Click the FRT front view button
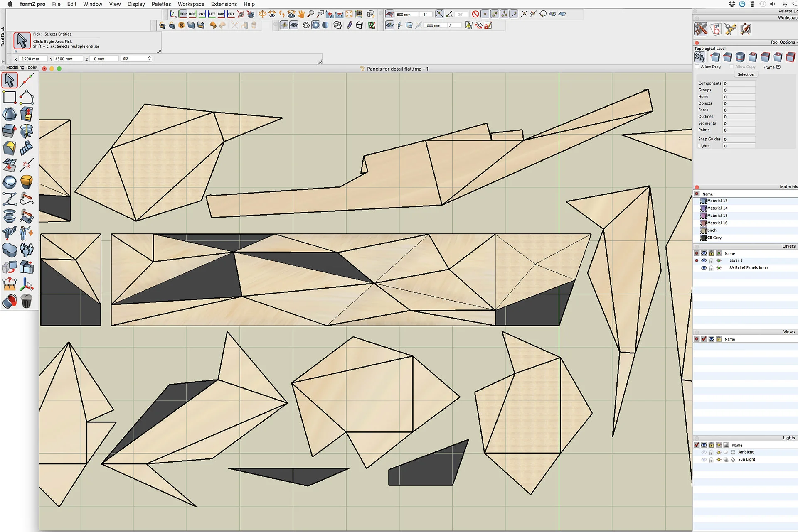This screenshot has height=532, width=798. pyautogui.click(x=231, y=14)
